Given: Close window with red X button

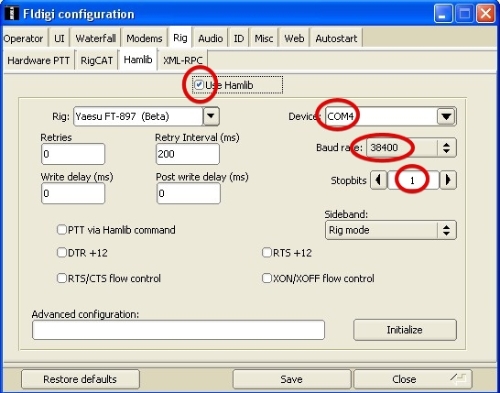Looking at the screenshot, I should tap(485, 14).
